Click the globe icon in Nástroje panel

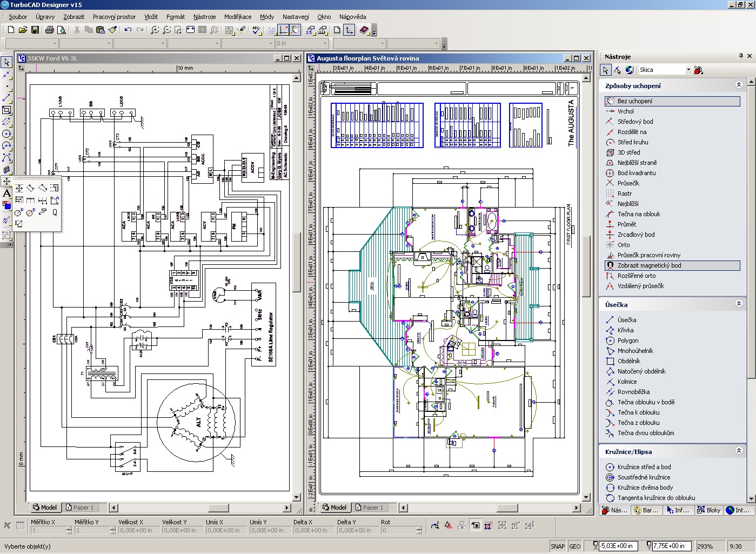pos(629,70)
